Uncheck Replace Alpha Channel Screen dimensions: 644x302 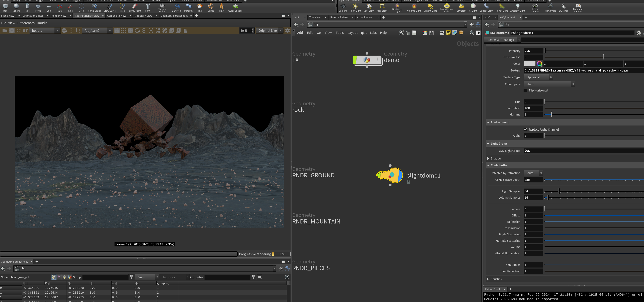(x=525, y=130)
